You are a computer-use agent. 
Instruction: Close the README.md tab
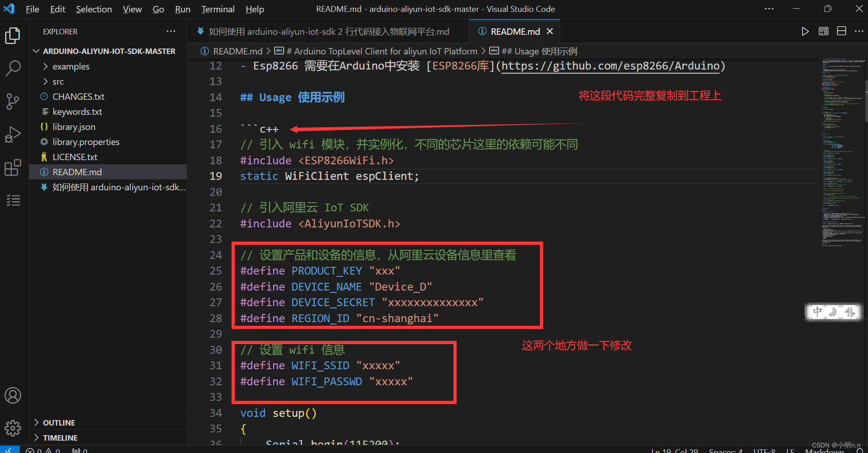point(550,31)
